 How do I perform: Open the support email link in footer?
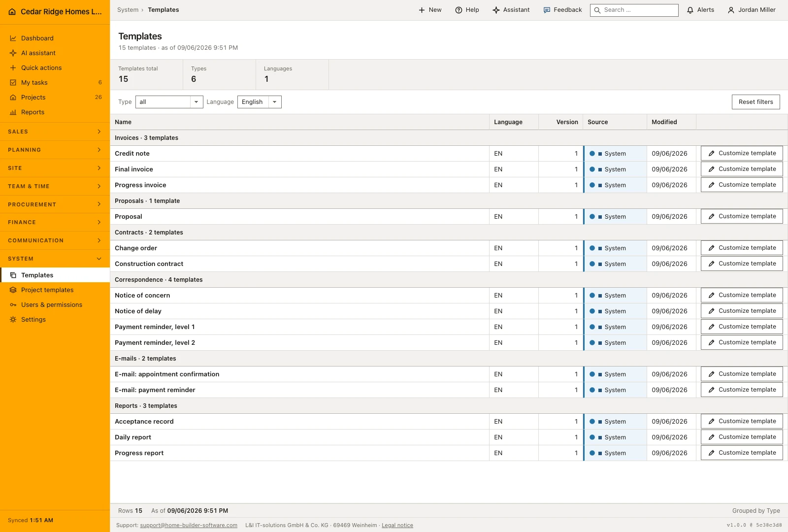(x=189, y=526)
